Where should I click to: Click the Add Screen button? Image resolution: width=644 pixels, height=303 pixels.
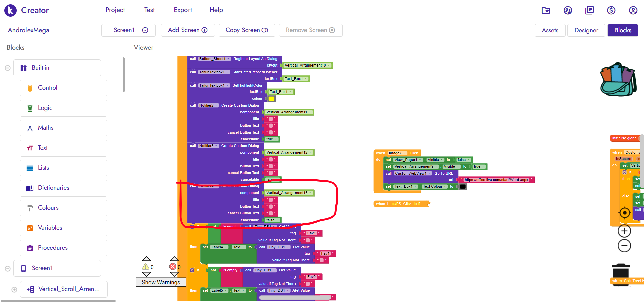pyautogui.click(x=187, y=30)
